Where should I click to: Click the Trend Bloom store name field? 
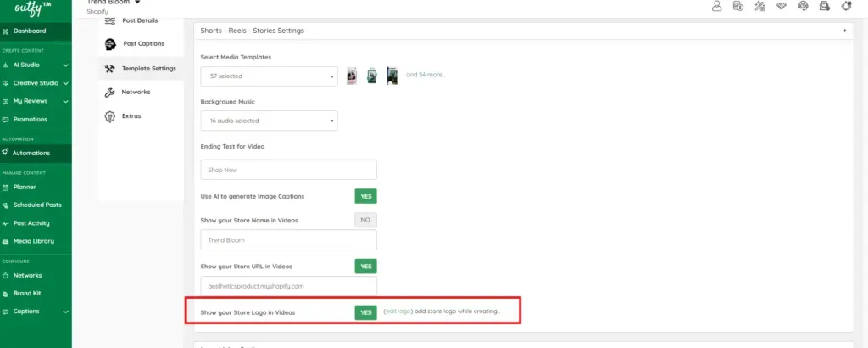pos(288,240)
